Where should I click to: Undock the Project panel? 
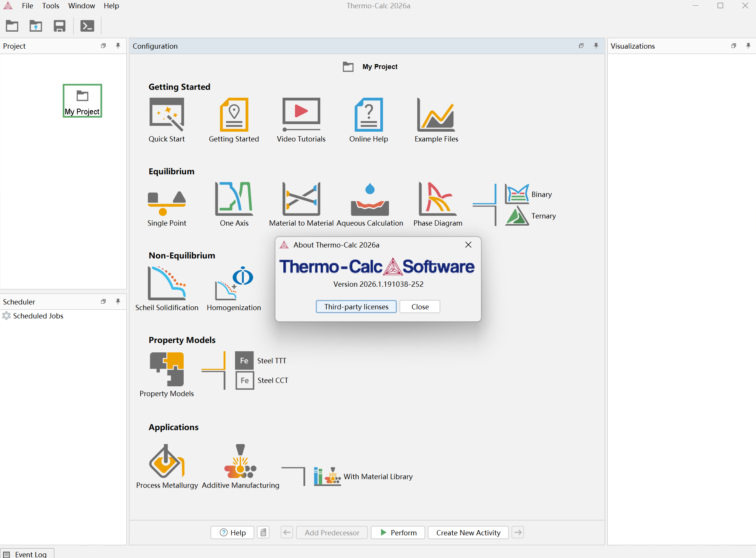coord(103,46)
